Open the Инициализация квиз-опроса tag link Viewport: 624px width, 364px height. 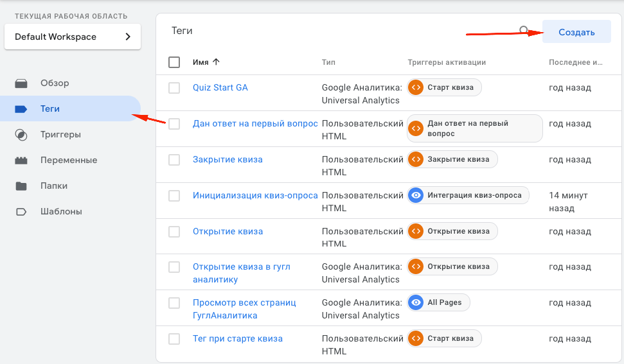coord(255,195)
